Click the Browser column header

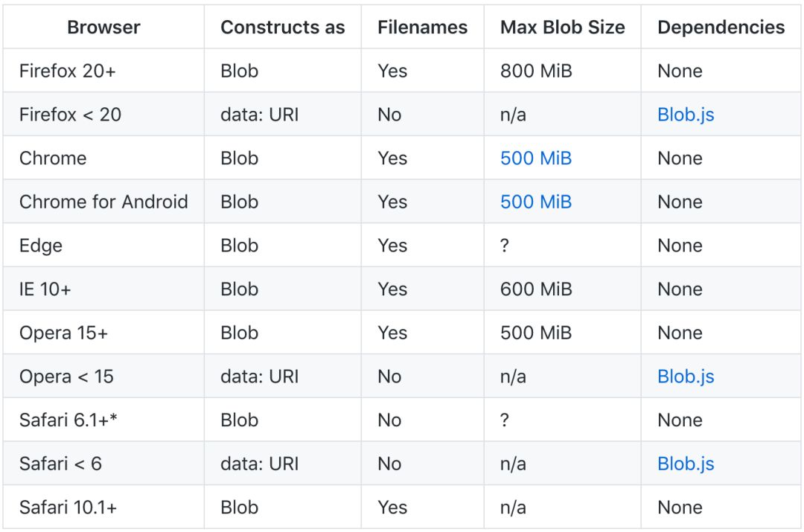(103, 28)
